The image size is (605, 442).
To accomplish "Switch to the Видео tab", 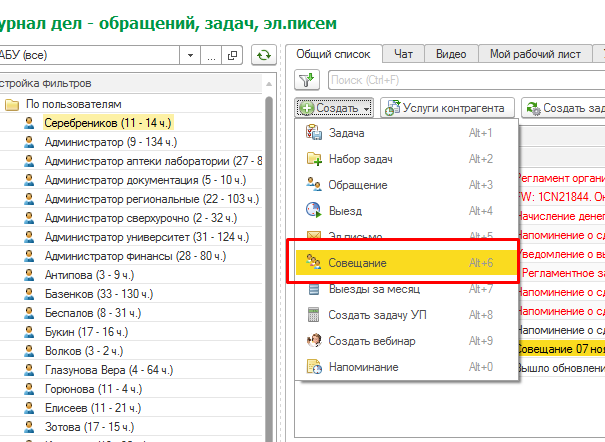I will coord(451,53).
